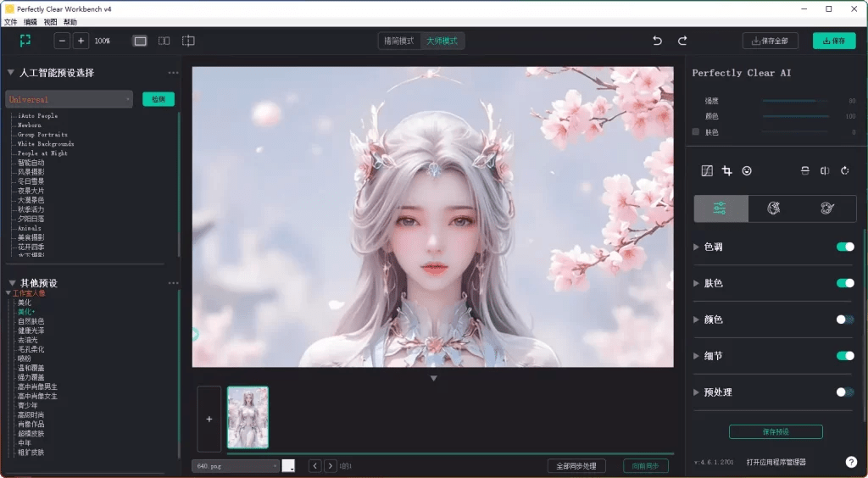Select the 640.png thumbnail in filmstrip
The image size is (868, 478).
[x=248, y=417]
